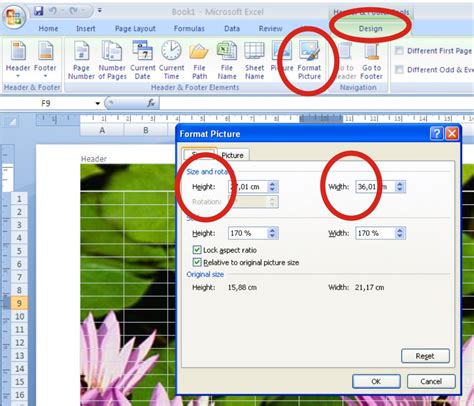Click the scale Height 170 % field
Image resolution: width=474 pixels, height=406 pixels.
point(248,233)
